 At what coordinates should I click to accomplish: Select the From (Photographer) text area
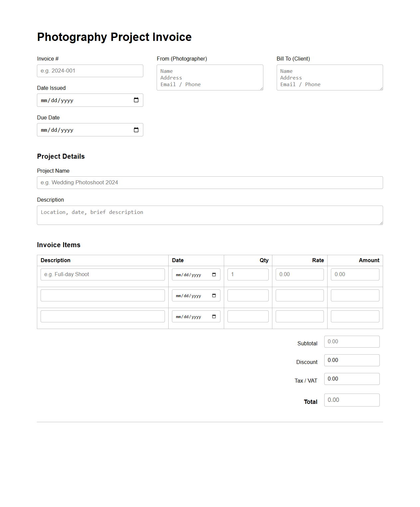click(210, 78)
